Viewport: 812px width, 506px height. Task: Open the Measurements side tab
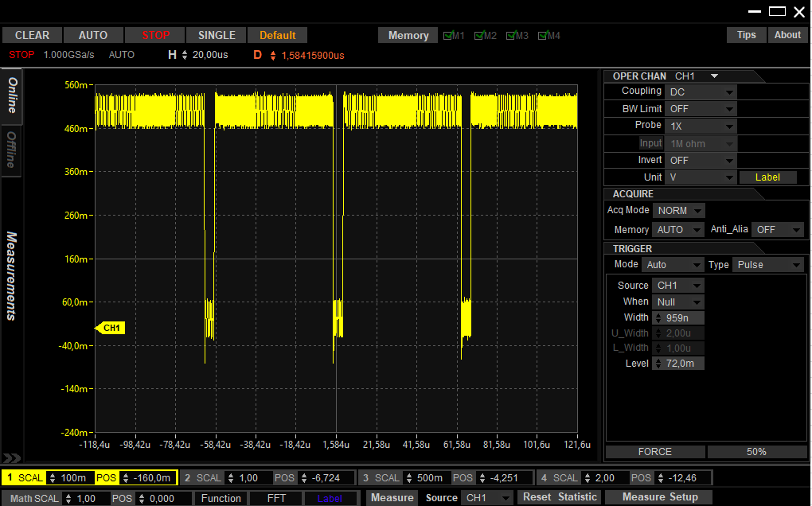click(x=12, y=275)
